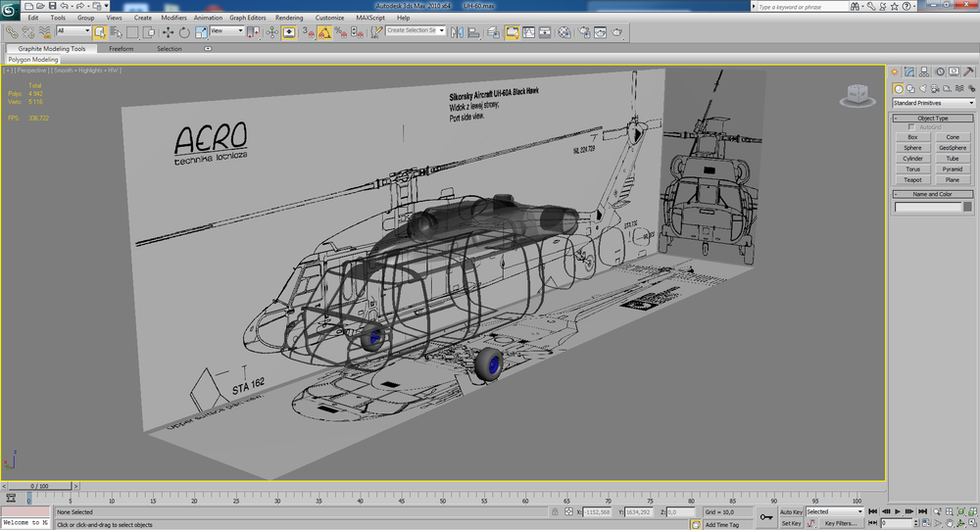
Task: Expand the Standard Primitives dropdown
Action: (x=933, y=103)
